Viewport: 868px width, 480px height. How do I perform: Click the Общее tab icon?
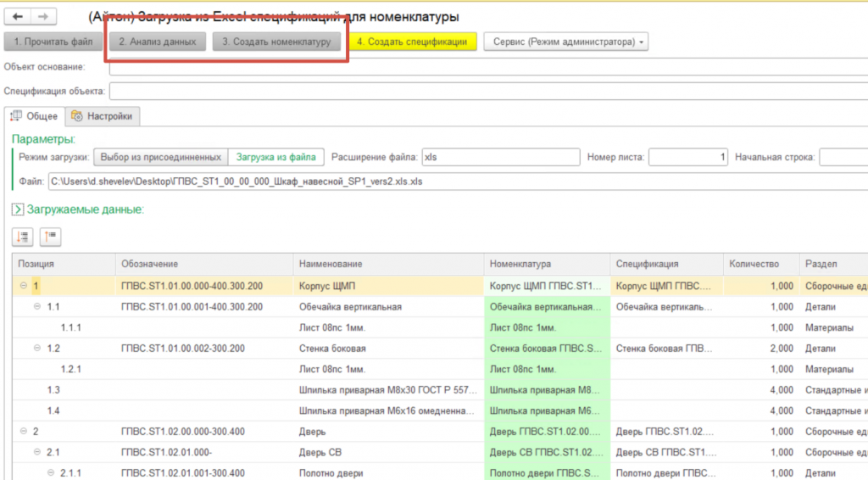pyautogui.click(x=17, y=116)
